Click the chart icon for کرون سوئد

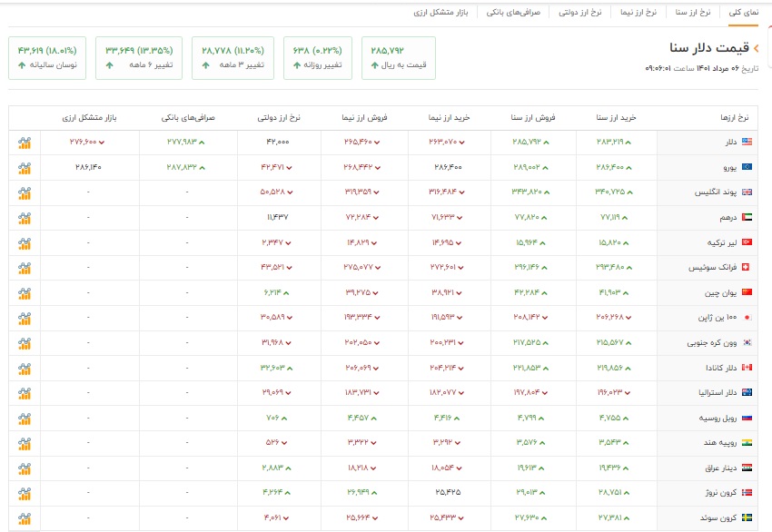(25, 518)
